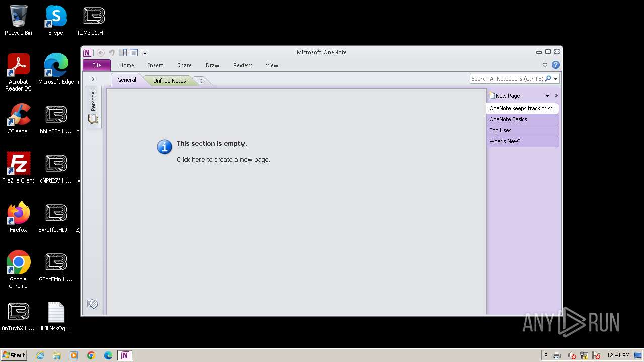Screen dimensions: 644x362
Task: Open the New Page dropdown arrow
Action: tap(547, 96)
